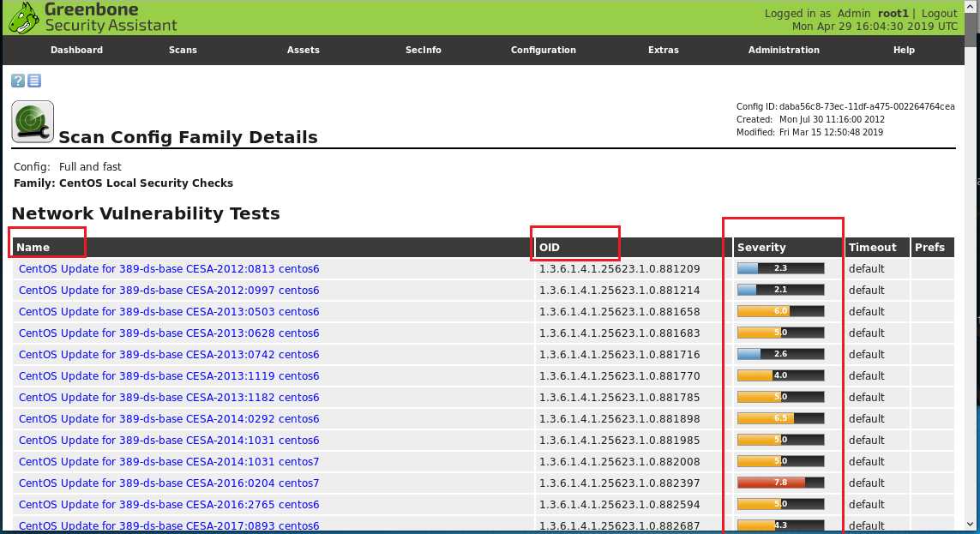Screen dimensions: 980x534
Task: Click the 2.3 severity bar
Action: click(x=780, y=268)
